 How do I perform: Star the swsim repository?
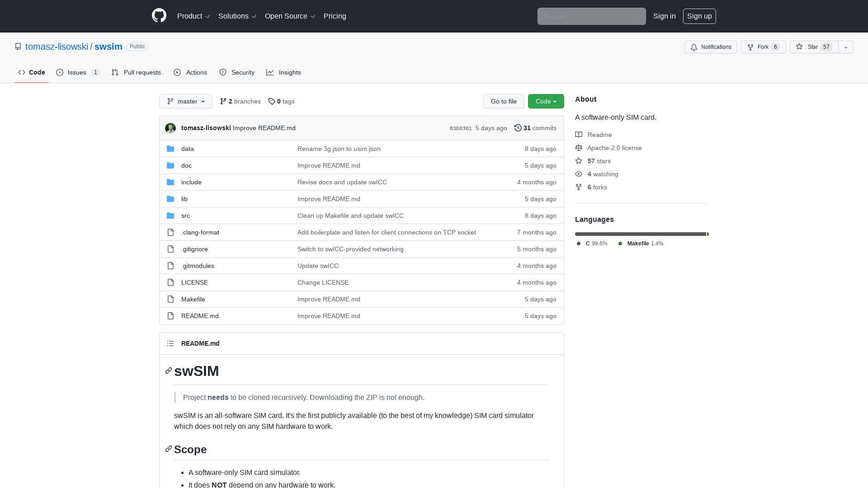tap(814, 47)
